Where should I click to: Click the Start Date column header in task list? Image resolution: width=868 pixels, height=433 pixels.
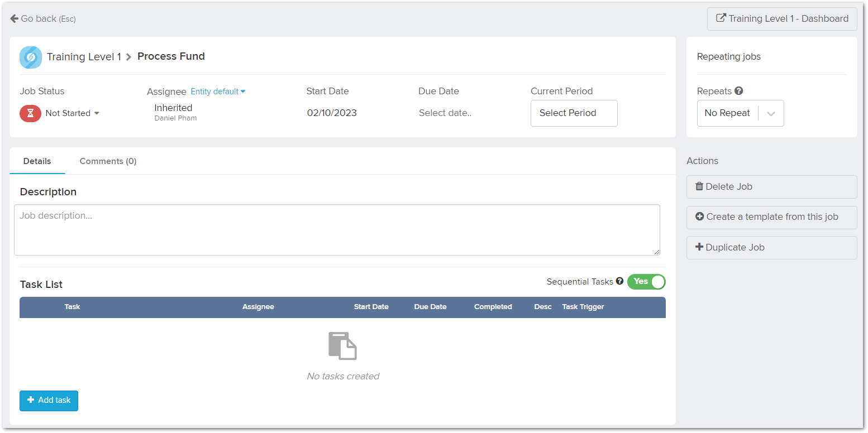371,307
